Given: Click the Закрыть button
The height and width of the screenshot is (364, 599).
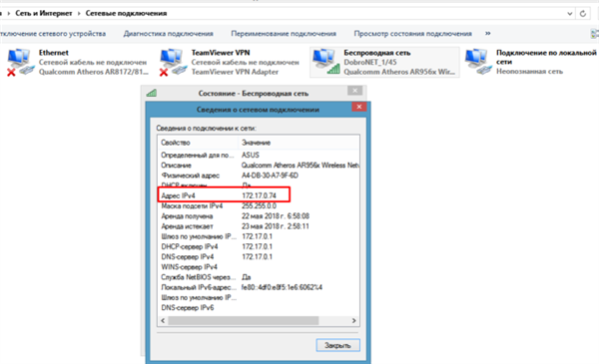Looking at the screenshot, I should pyautogui.click(x=337, y=345).
